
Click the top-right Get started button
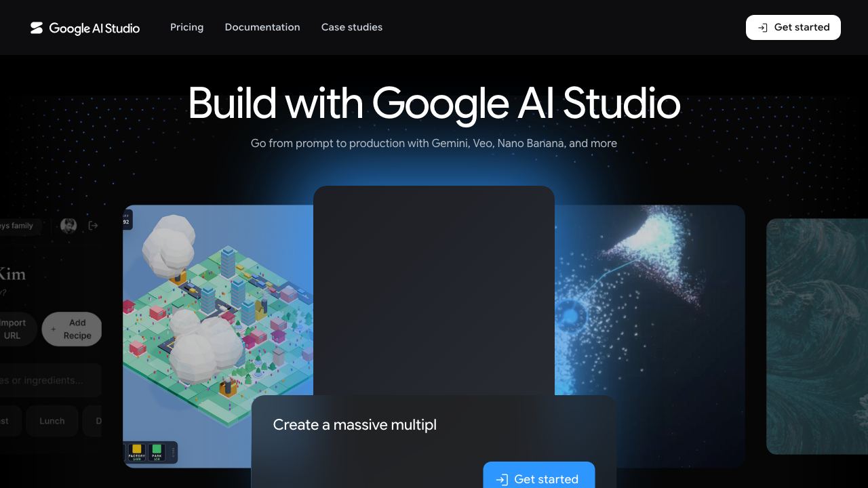(793, 27)
